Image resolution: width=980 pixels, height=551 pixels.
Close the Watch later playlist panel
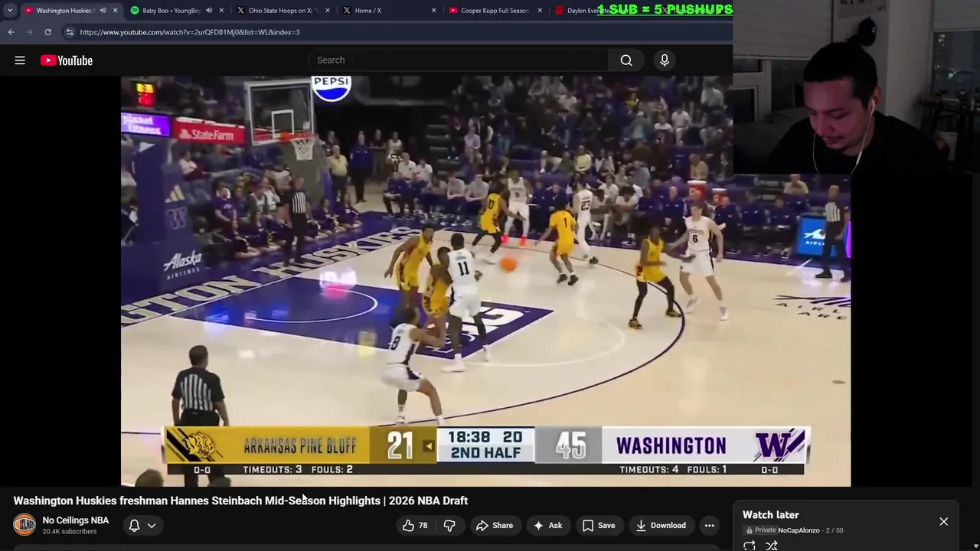coord(944,521)
